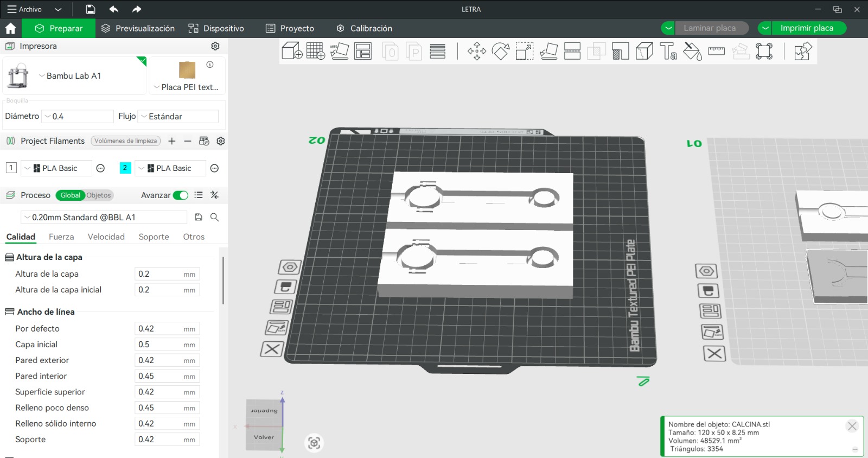Select the Fuerza settings tab
Viewport: 868px width, 458px height.
tap(61, 237)
